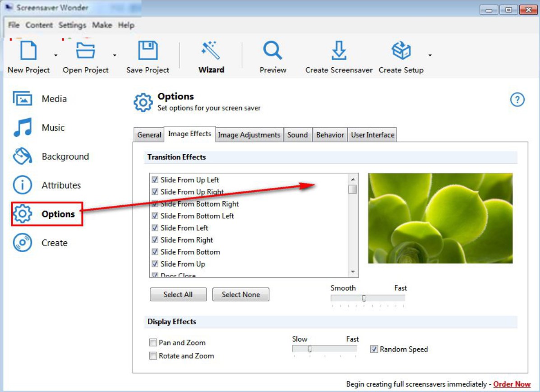
Task: Switch to the Image Adjustments tab
Action: (249, 135)
